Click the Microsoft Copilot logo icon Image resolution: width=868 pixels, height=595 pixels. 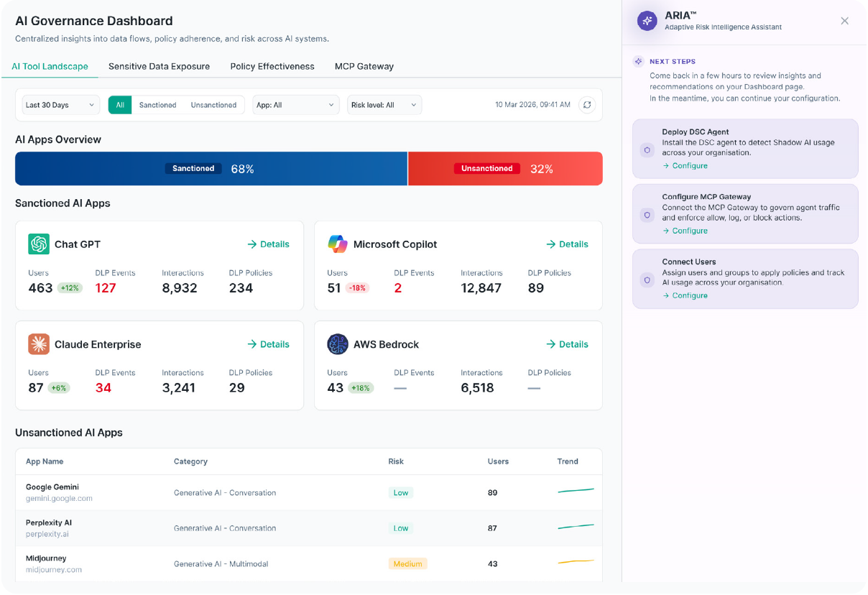coord(338,244)
